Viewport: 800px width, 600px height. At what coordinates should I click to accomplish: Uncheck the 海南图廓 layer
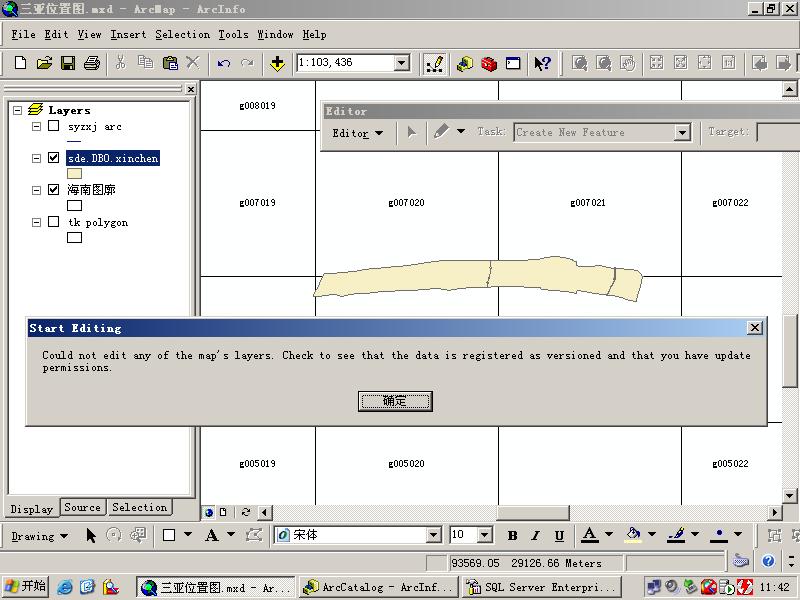pos(54,190)
